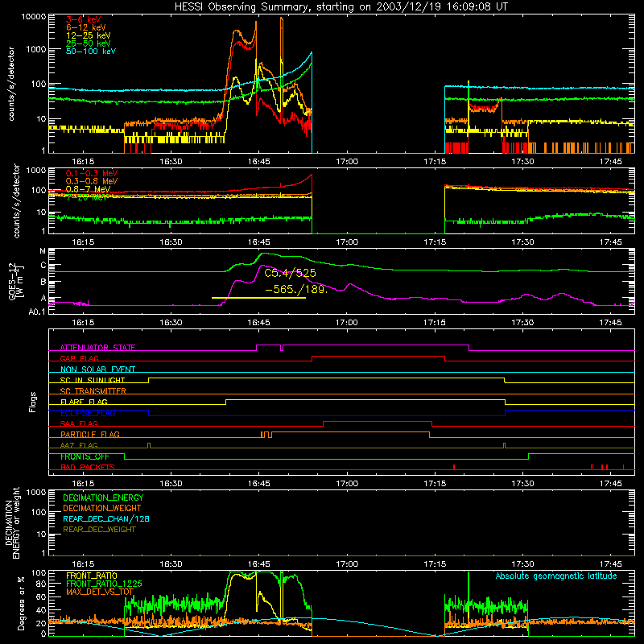Click the "DECIMATION ENERGY or weight" axis title
Image resolution: width=644 pixels, height=644 pixels.
12,522
